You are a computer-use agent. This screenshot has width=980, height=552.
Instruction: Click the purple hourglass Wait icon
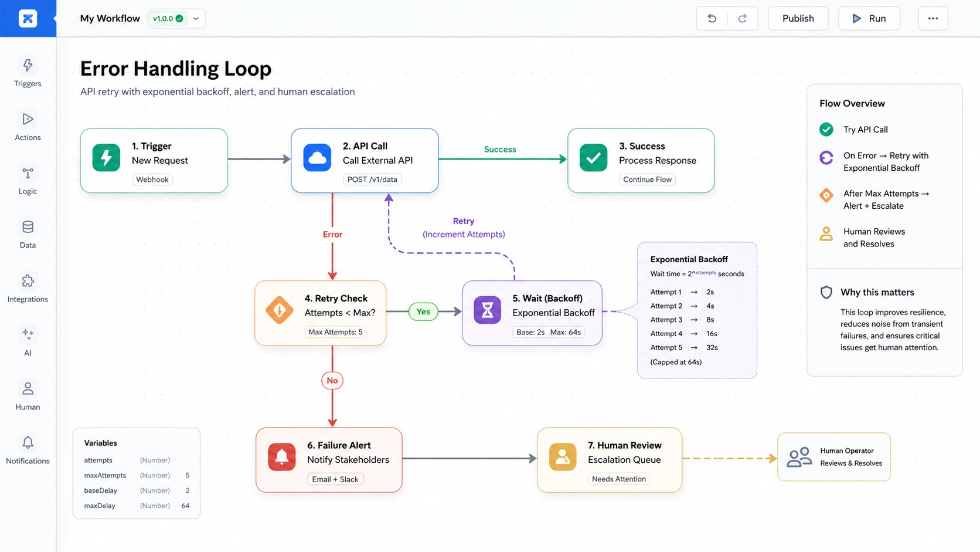pyautogui.click(x=487, y=310)
